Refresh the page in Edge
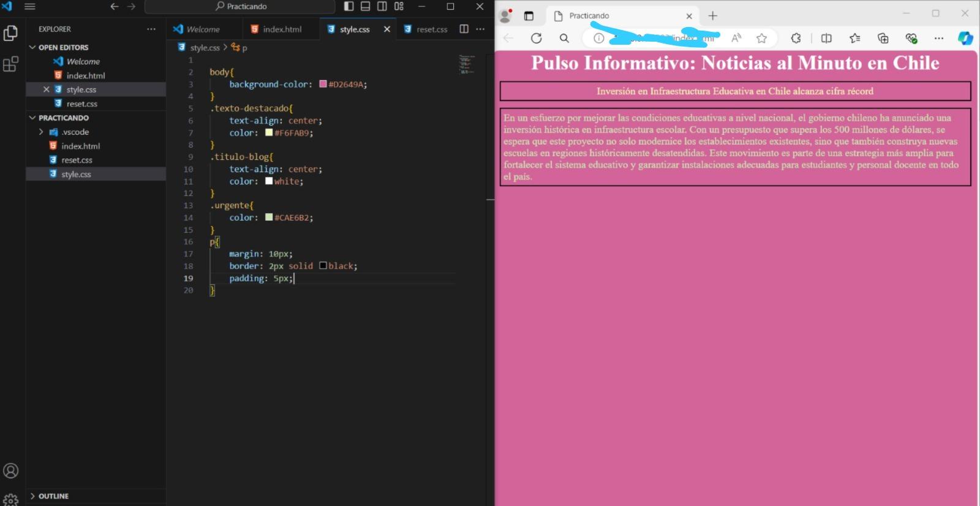The width and height of the screenshot is (980, 506). pyautogui.click(x=536, y=38)
